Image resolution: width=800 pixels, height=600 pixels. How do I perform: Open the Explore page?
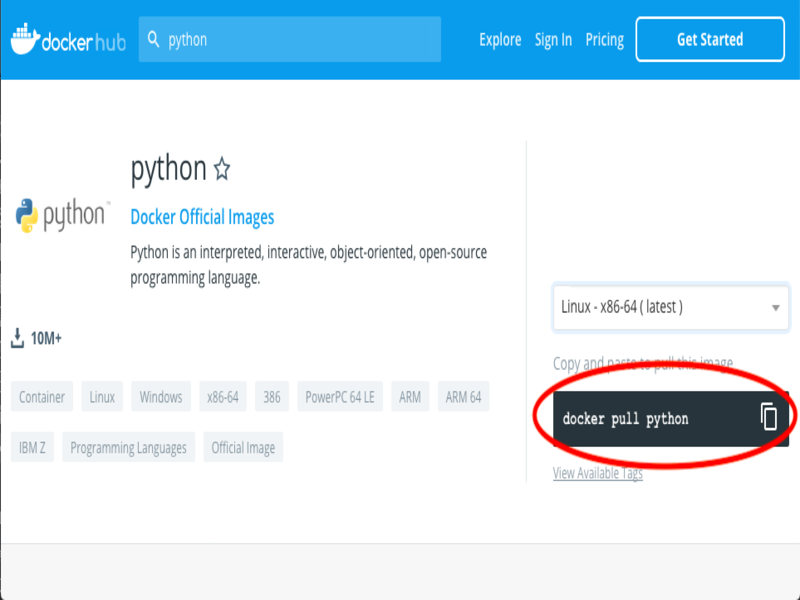(500, 40)
